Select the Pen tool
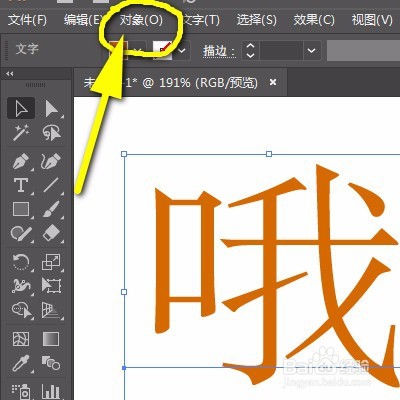400x400 pixels. [21, 161]
